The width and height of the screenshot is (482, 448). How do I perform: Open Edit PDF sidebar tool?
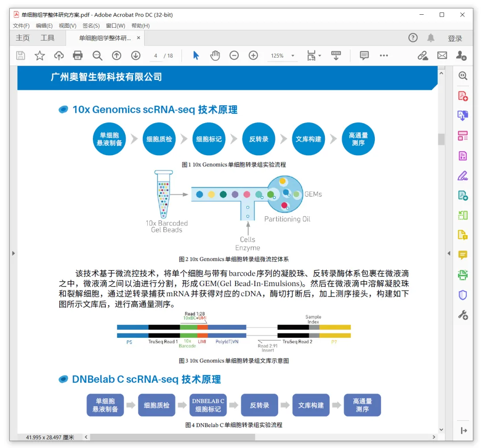click(463, 156)
